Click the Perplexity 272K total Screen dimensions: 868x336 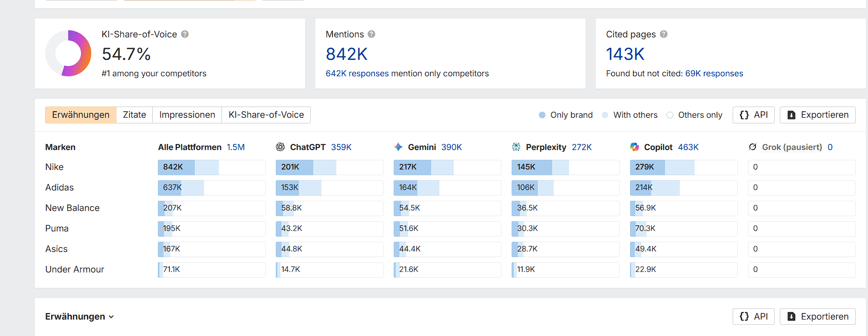pos(582,147)
